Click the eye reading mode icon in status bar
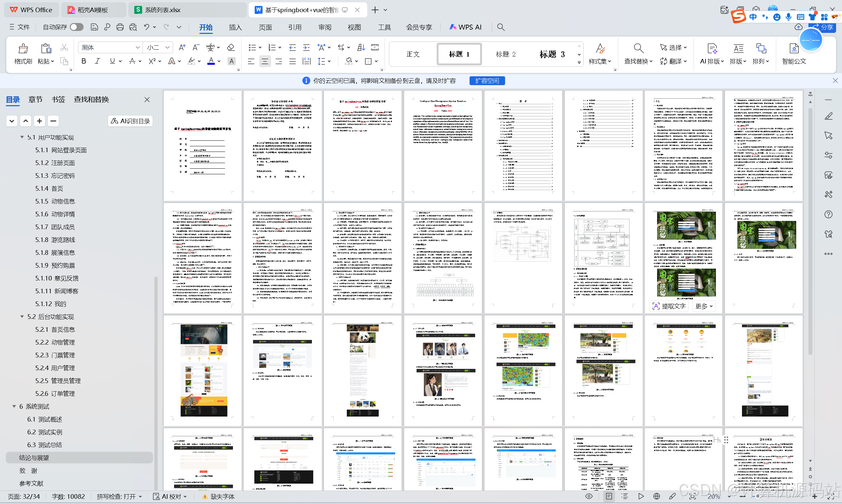The height and width of the screenshot is (504, 842). pos(589,496)
